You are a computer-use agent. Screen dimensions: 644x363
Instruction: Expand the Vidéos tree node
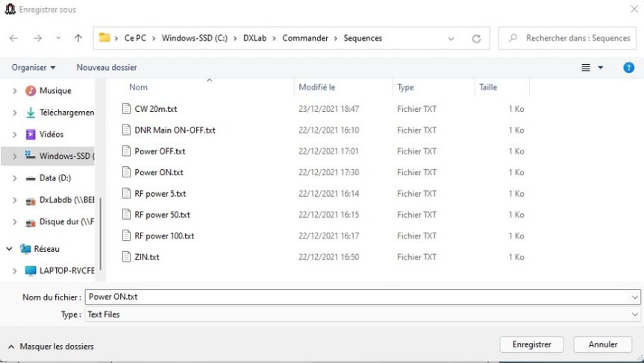point(14,135)
